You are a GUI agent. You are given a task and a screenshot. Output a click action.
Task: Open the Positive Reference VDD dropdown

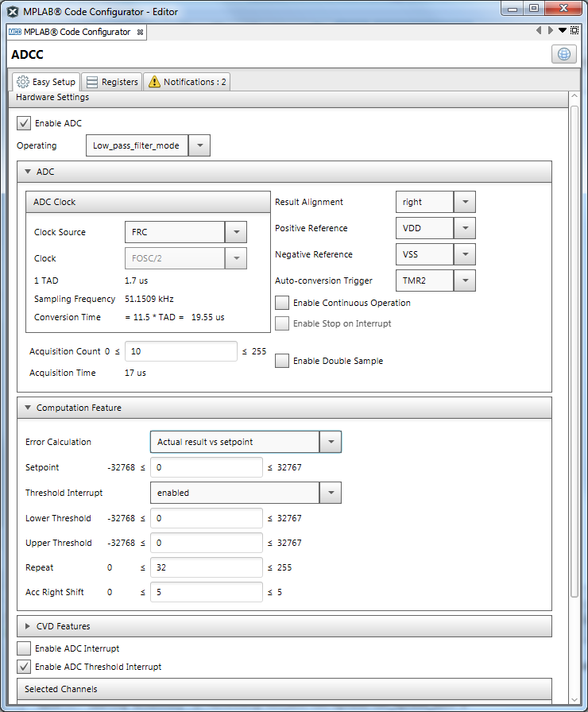coord(465,228)
